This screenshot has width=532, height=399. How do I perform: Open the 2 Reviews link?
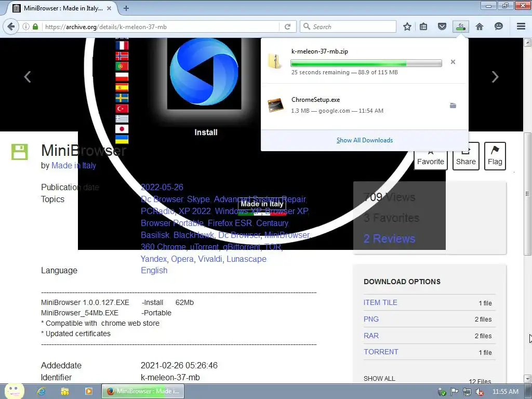[389, 238]
